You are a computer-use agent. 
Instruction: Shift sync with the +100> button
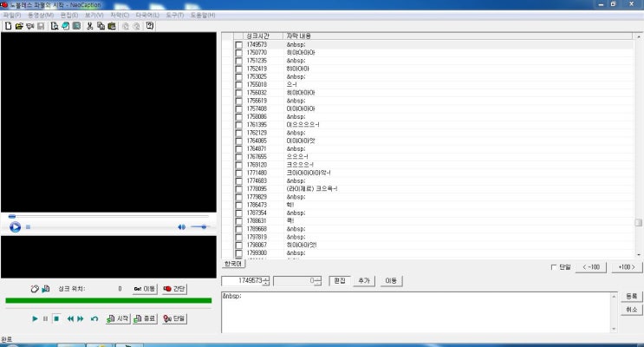(627, 267)
